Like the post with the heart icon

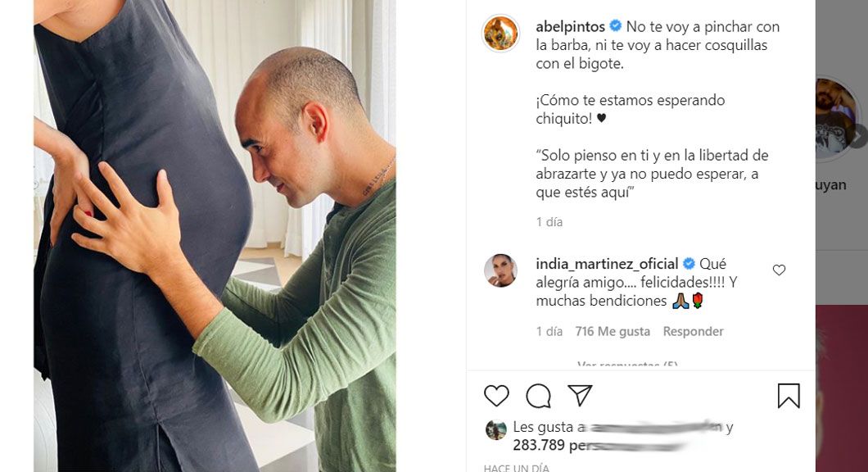(496, 396)
